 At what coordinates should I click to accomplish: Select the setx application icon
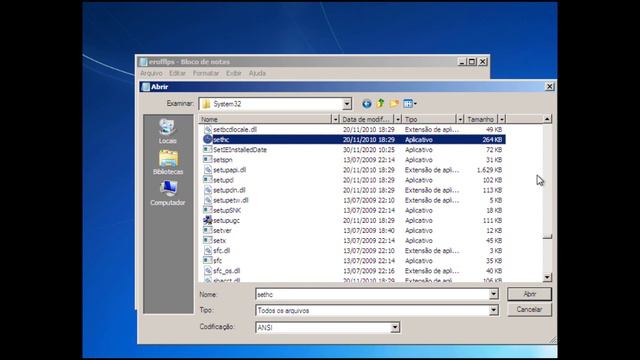click(207, 240)
